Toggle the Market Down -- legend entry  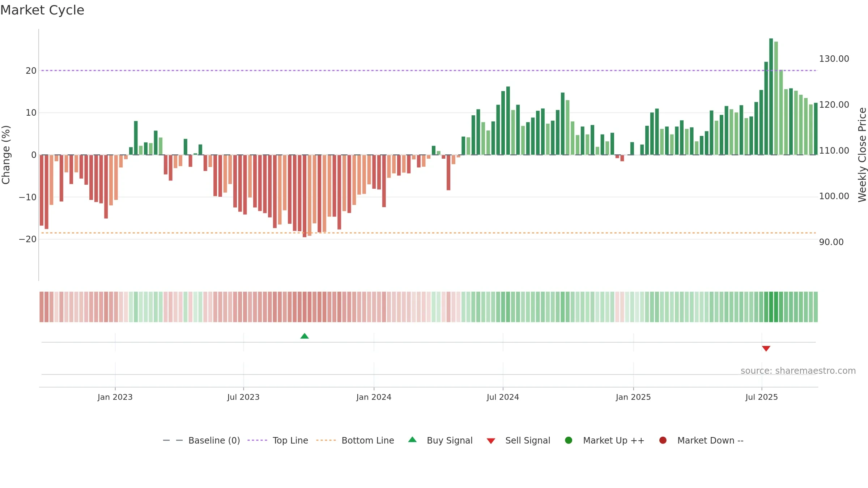click(701, 440)
